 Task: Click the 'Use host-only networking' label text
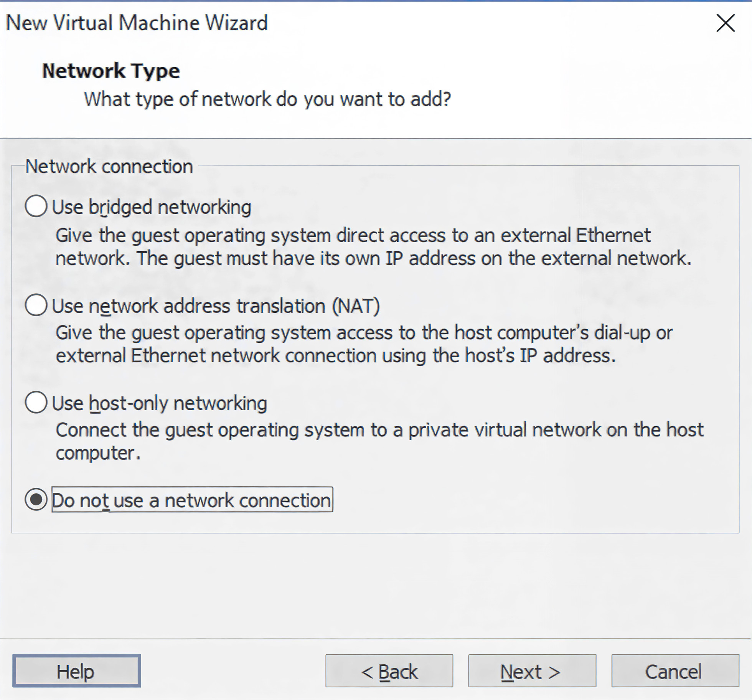pyautogui.click(x=159, y=403)
